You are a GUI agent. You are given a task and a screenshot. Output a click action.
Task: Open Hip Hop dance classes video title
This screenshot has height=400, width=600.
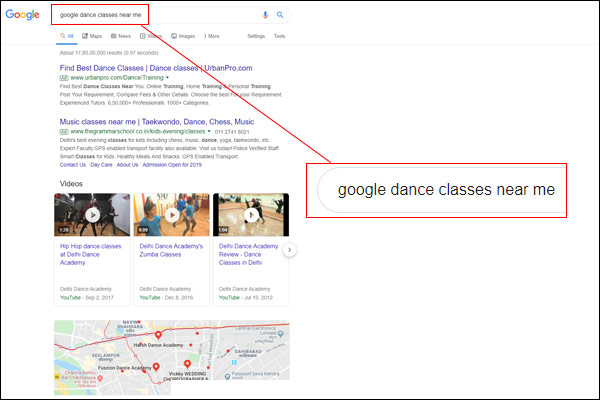coord(90,255)
